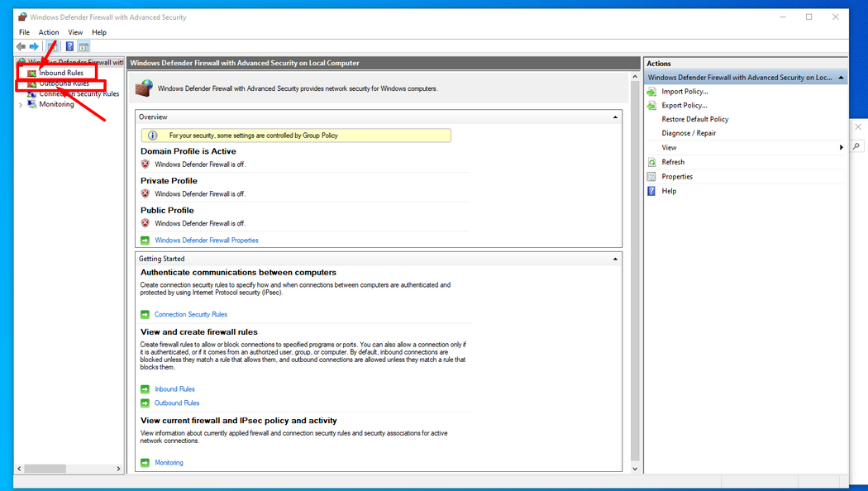Toggle the Show/Hide Console Tree toolbar button

pyautogui.click(x=53, y=47)
